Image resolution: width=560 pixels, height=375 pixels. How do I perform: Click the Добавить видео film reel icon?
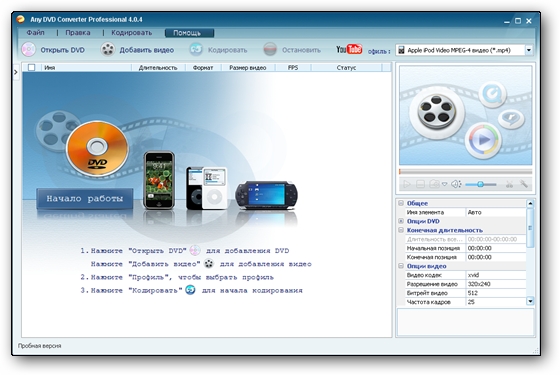point(108,50)
